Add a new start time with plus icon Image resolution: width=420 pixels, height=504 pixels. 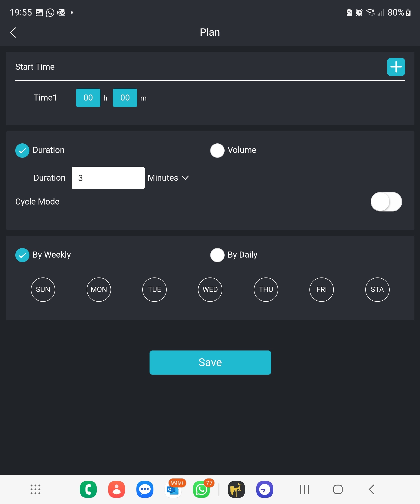point(396,67)
